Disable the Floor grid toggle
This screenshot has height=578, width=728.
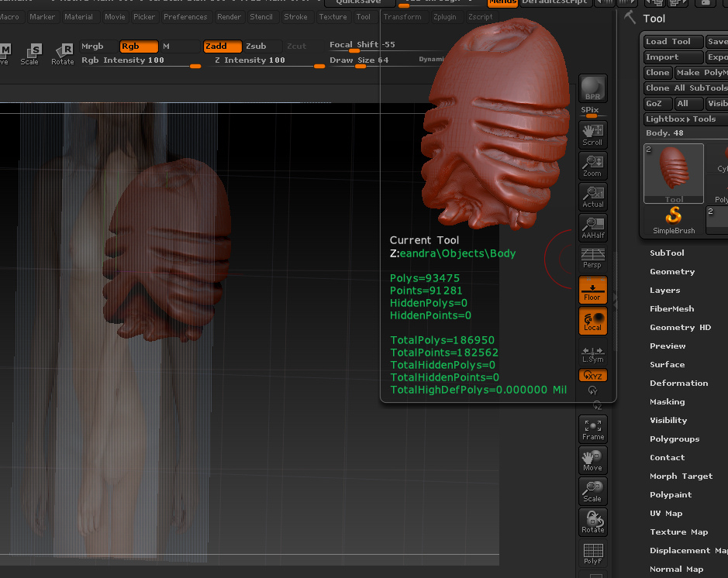pyautogui.click(x=593, y=289)
